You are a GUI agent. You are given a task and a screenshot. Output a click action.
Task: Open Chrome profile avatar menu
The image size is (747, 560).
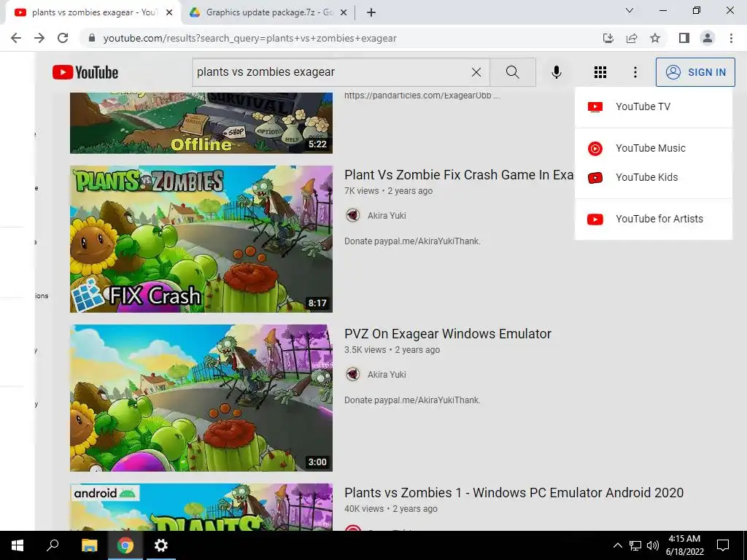pyautogui.click(x=708, y=38)
